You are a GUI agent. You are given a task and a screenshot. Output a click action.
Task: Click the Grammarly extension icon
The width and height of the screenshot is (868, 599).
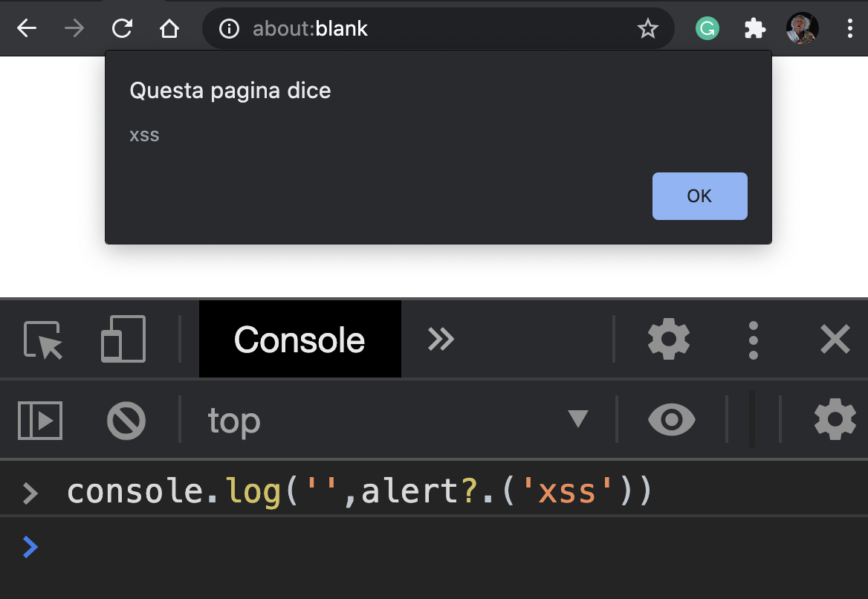tap(707, 28)
